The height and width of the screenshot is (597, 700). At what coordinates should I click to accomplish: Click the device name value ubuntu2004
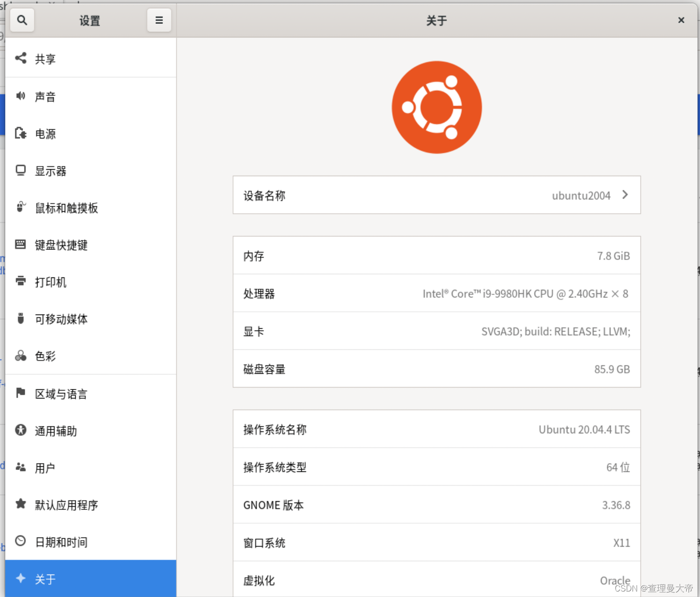(x=581, y=196)
